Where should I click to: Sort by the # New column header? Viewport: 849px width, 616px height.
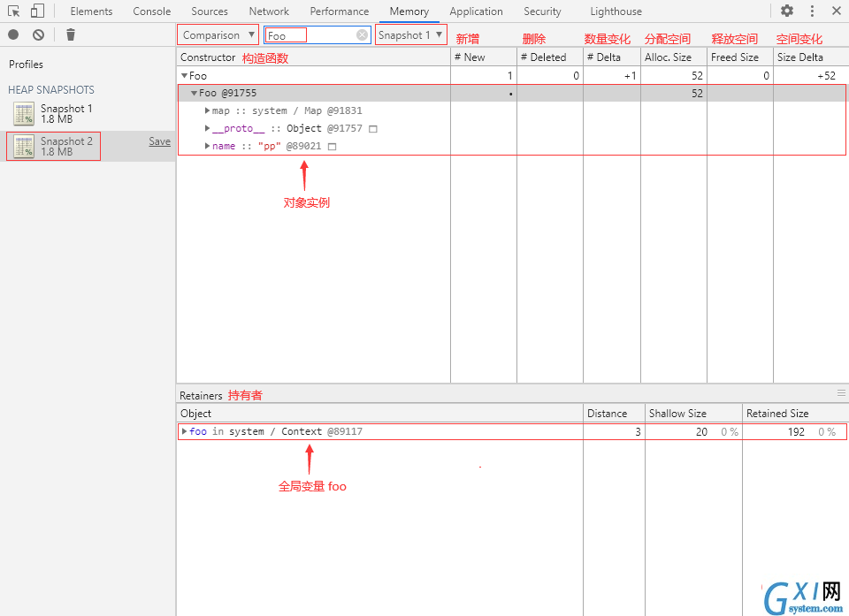pos(484,57)
